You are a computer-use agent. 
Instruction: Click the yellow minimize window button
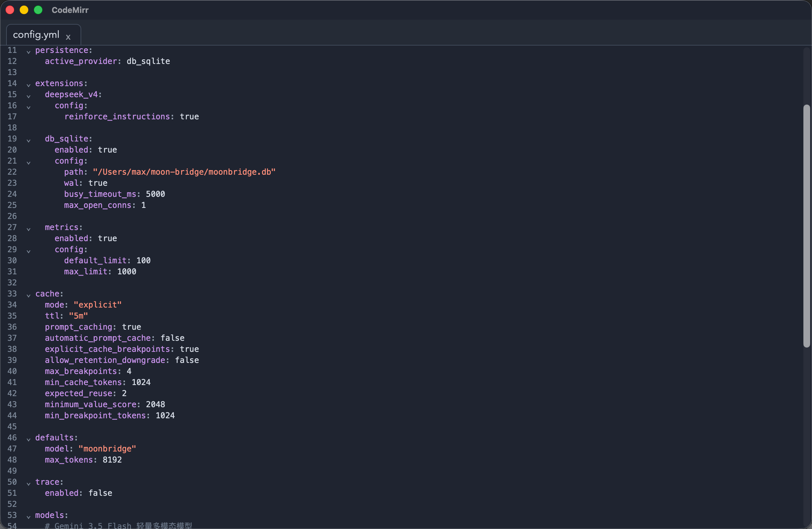[x=24, y=10]
